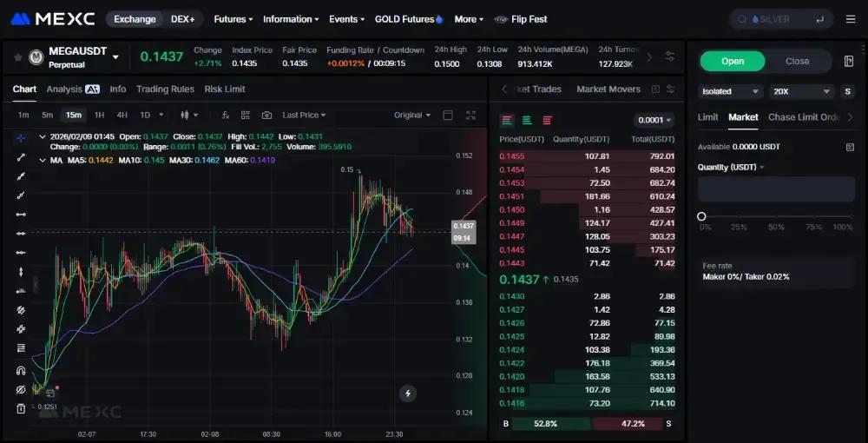Open the Original chart source dropdown
The image size is (868, 443).
pyautogui.click(x=411, y=116)
